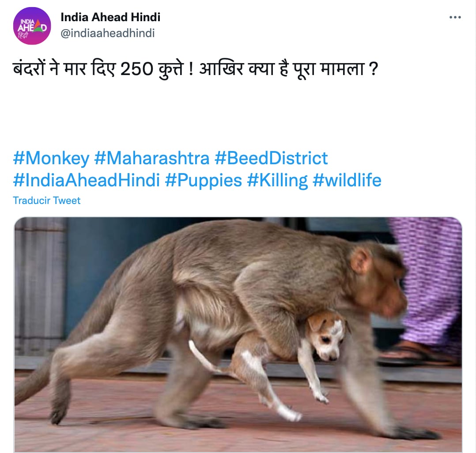Follow the #BeedDistrict hashtag link

point(271,158)
